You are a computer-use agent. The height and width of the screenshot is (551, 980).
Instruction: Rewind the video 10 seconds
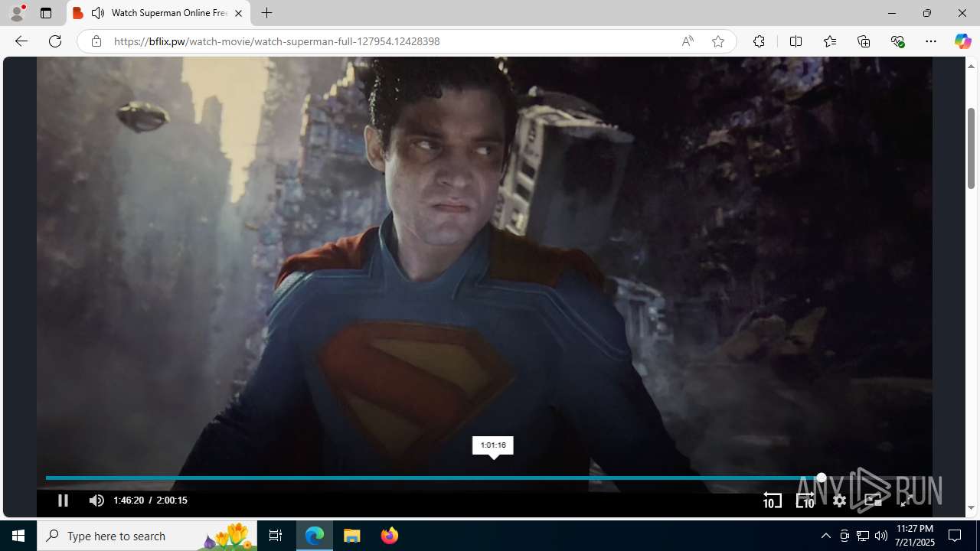point(772,500)
